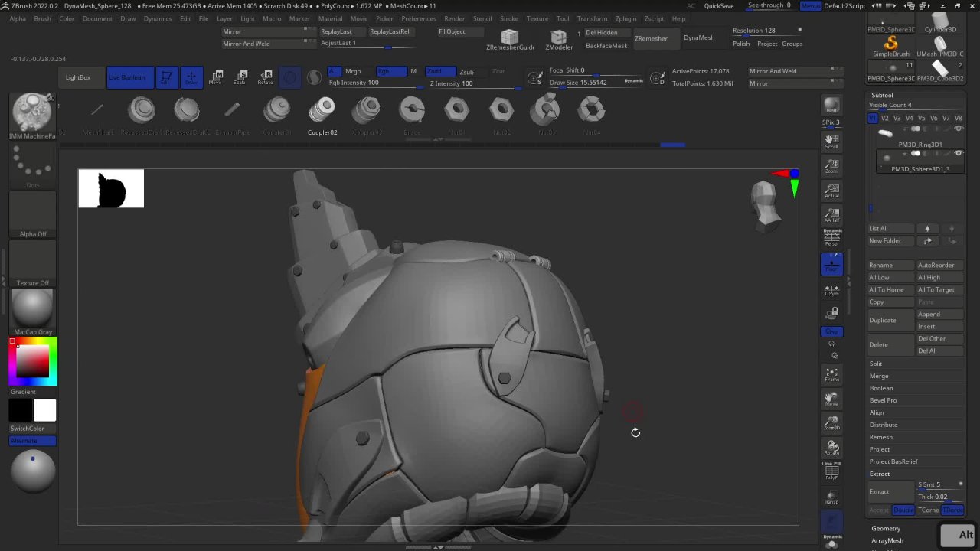Click the BPR render button
The image size is (980, 551).
click(831, 106)
